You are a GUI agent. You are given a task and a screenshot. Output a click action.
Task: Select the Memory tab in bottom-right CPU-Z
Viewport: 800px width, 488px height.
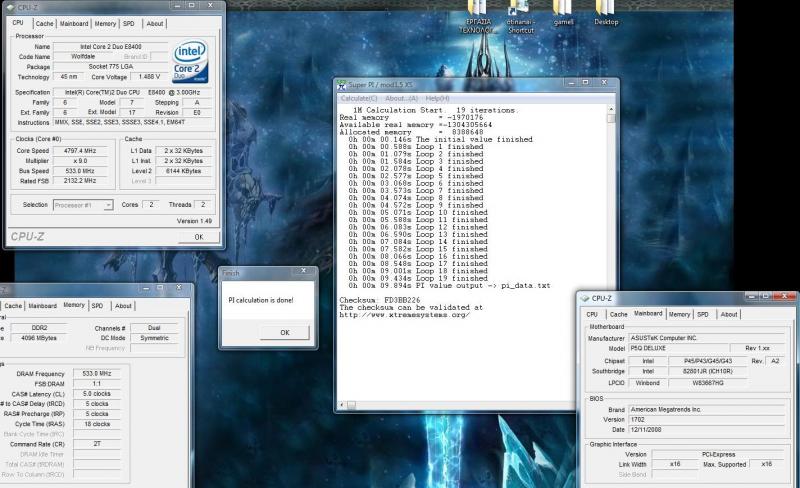(x=679, y=314)
